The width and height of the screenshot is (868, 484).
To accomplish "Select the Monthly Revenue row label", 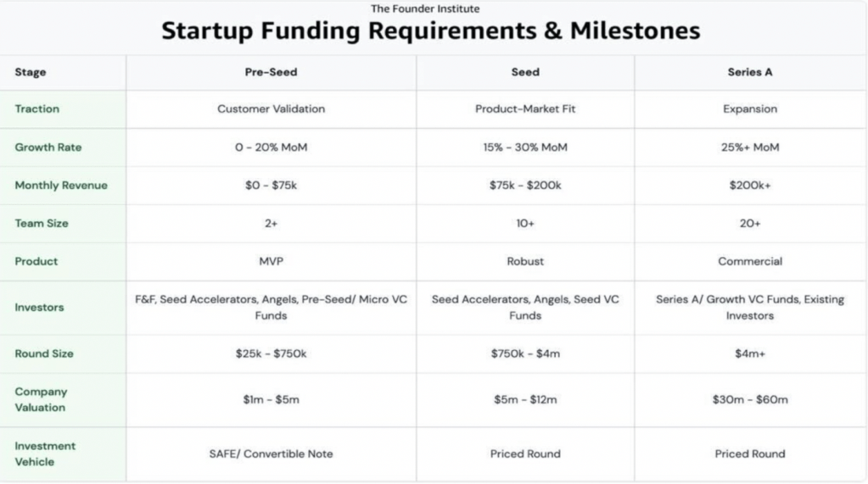I will tap(61, 186).
